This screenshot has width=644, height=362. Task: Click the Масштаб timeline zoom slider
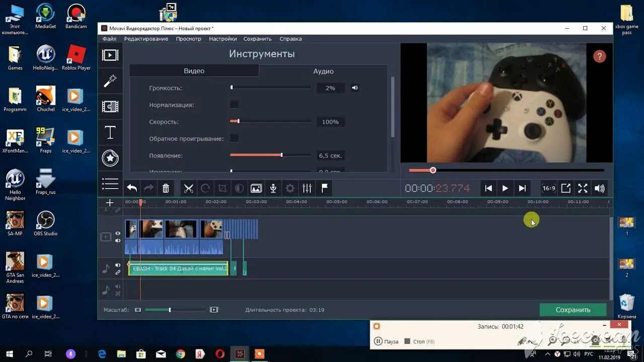tap(175, 310)
